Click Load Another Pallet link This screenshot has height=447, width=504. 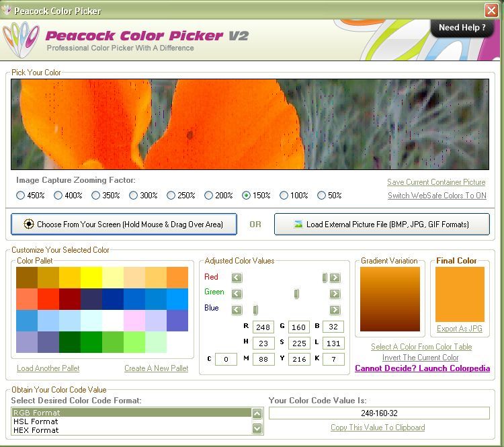click(x=48, y=368)
